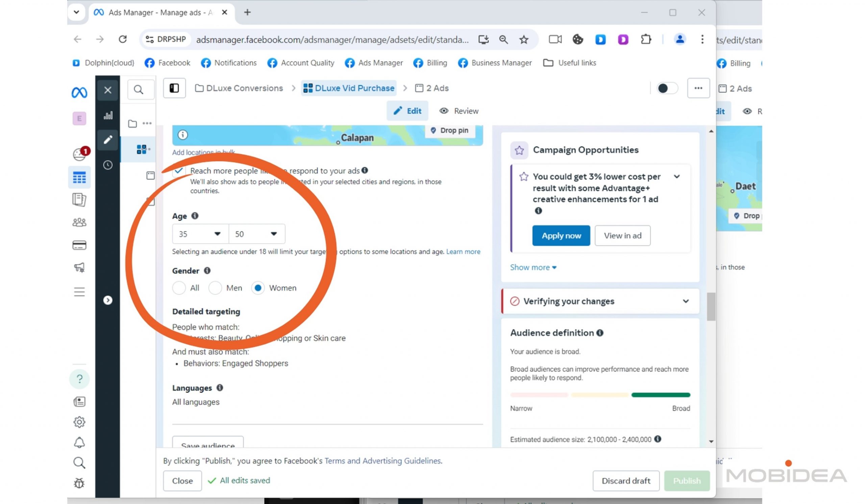
Task: Click the Drop pin map button
Action: point(450,131)
